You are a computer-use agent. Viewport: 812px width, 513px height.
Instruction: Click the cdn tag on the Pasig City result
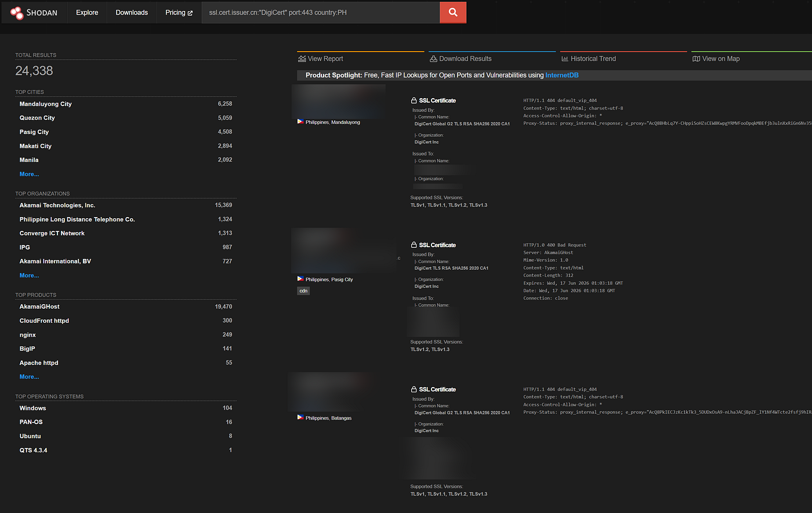click(303, 291)
